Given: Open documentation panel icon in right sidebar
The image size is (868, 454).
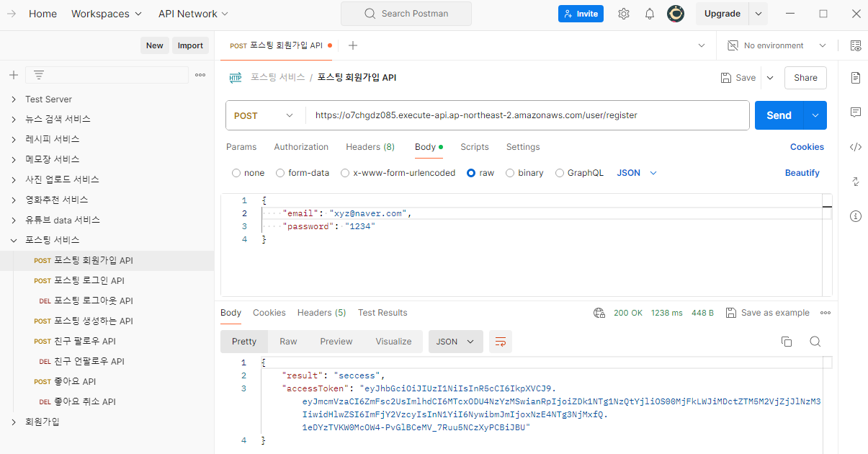Looking at the screenshot, I should pos(856,78).
